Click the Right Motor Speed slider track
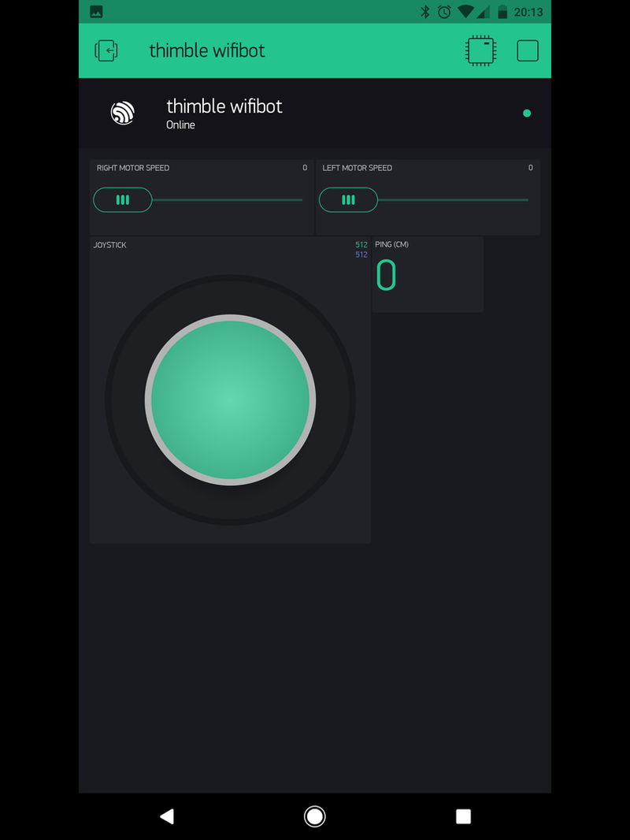The width and height of the screenshot is (630, 840). pyautogui.click(x=228, y=200)
